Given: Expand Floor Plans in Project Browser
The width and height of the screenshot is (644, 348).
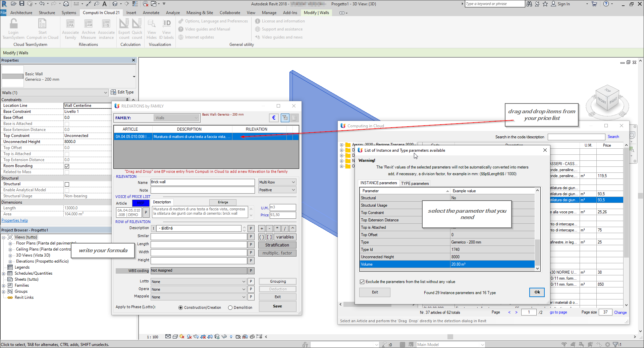Looking at the screenshot, I should tap(10, 243).
